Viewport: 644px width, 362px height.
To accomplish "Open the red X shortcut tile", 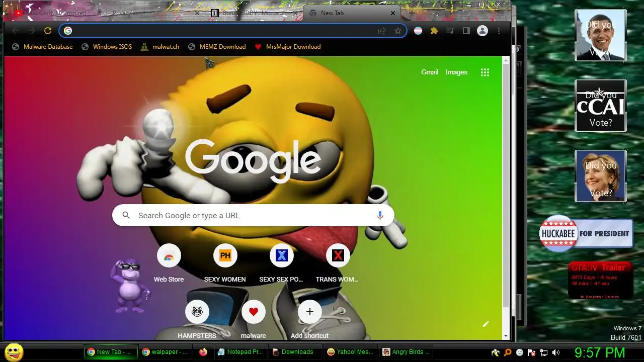I will [x=338, y=262].
